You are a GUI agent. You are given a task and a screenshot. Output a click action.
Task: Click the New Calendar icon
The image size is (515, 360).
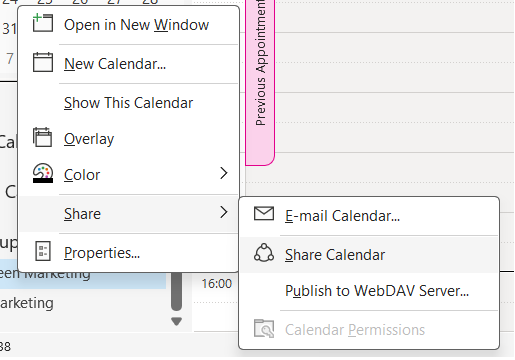pos(43,62)
